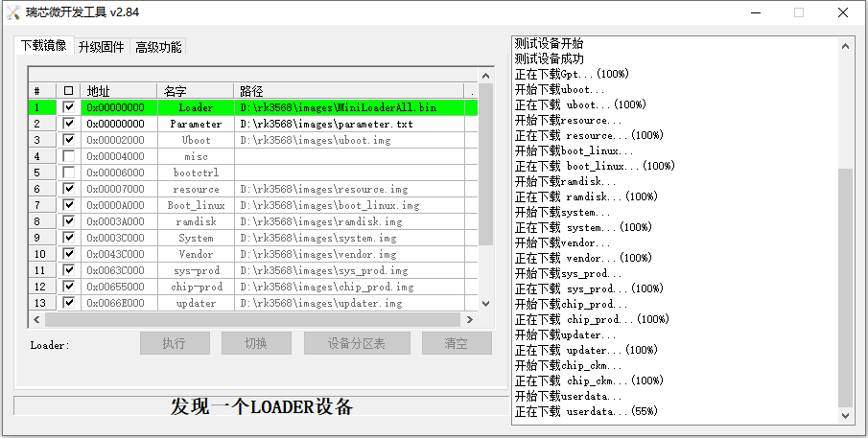Uncheck the Vendor row checkbox

click(69, 254)
